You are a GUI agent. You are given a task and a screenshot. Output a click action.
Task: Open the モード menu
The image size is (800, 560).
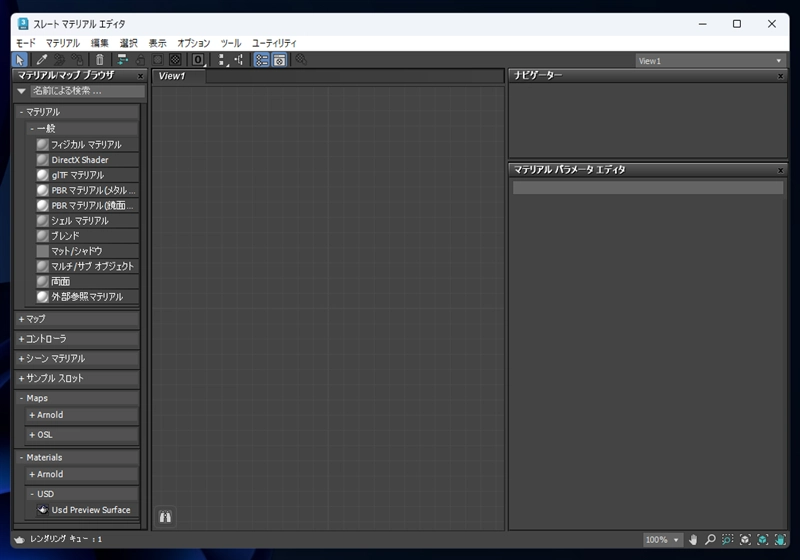click(x=26, y=43)
